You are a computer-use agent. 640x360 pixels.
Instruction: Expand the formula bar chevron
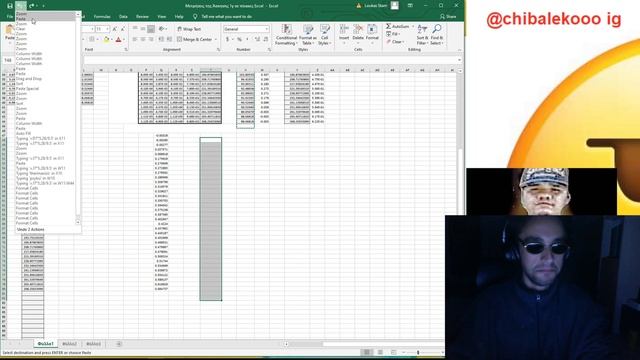460,60
